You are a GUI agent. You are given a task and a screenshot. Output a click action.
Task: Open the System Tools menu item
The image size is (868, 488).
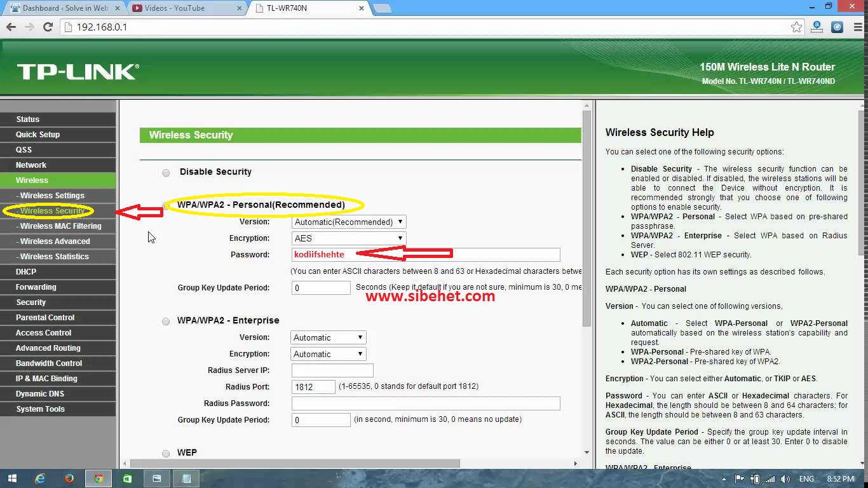pos(58,409)
